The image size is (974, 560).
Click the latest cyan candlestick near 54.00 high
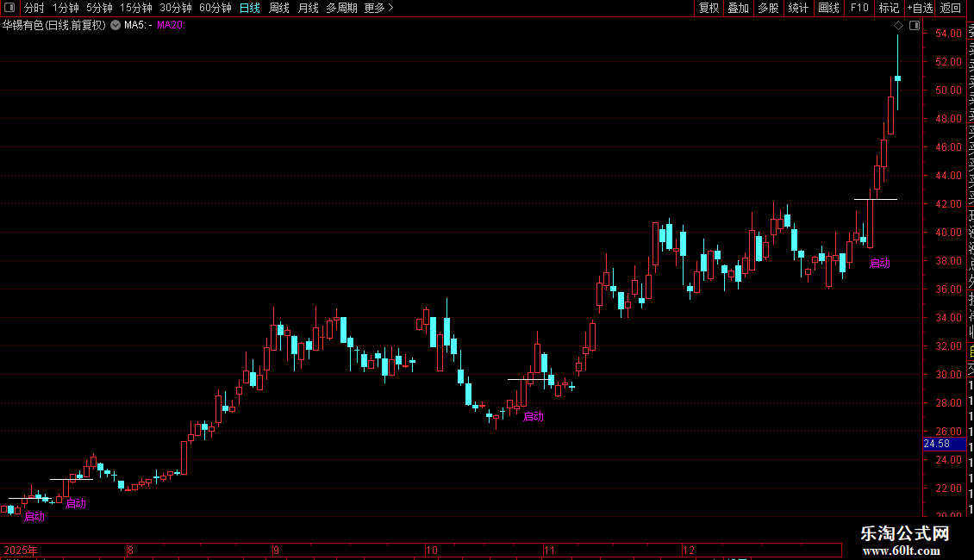897,78
